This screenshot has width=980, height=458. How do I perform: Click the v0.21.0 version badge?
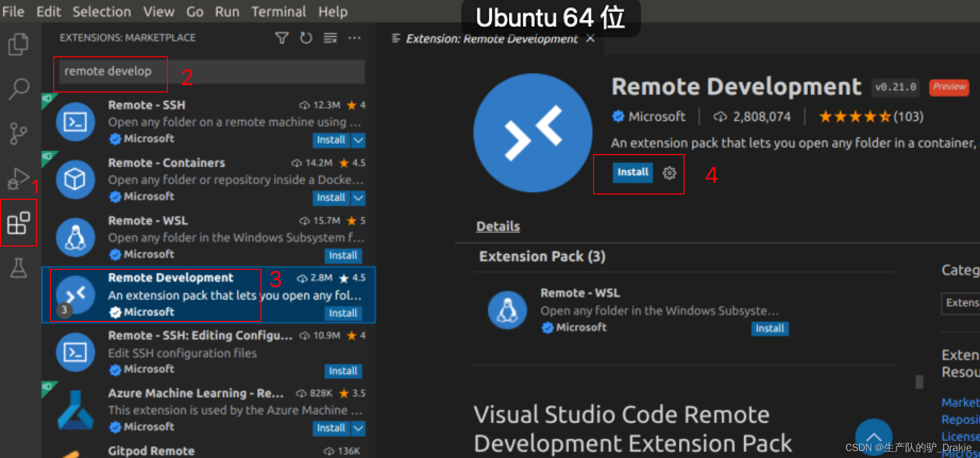[896, 87]
